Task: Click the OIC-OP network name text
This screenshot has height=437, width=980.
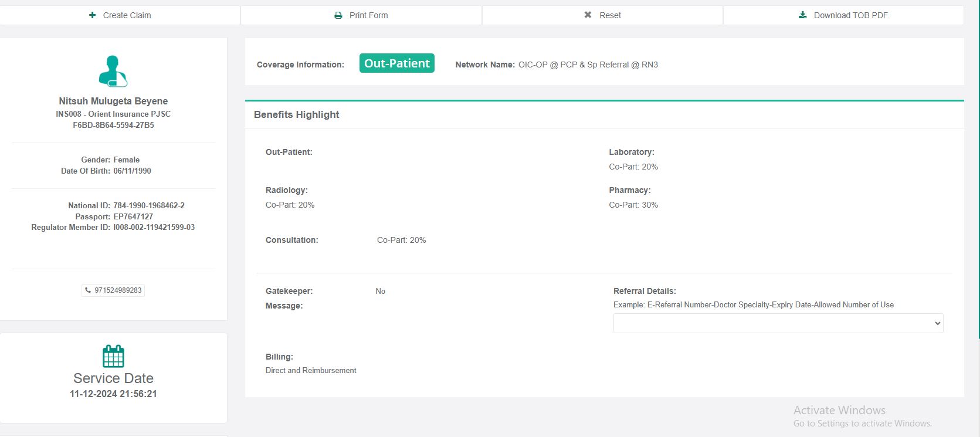Action: [588, 65]
